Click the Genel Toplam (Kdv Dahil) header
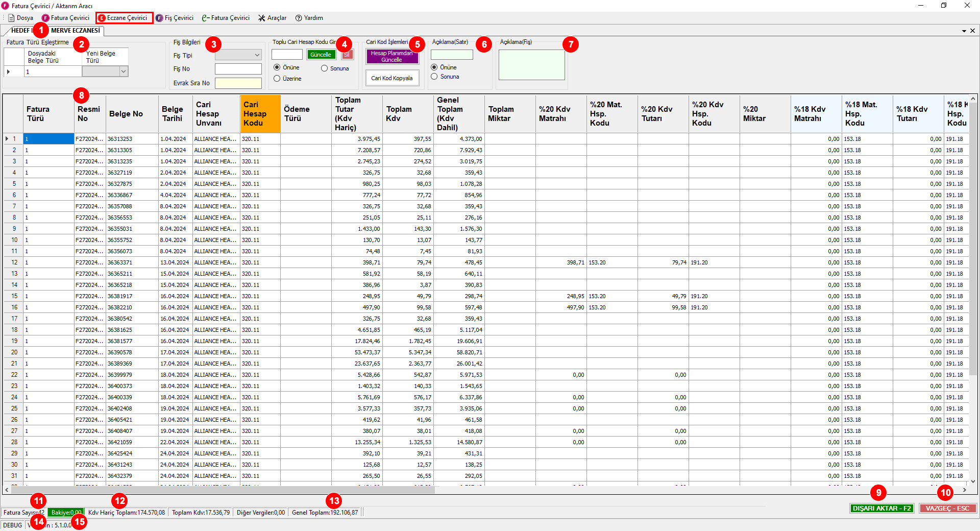Screen dimensions: 980x531 pos(459,114)
